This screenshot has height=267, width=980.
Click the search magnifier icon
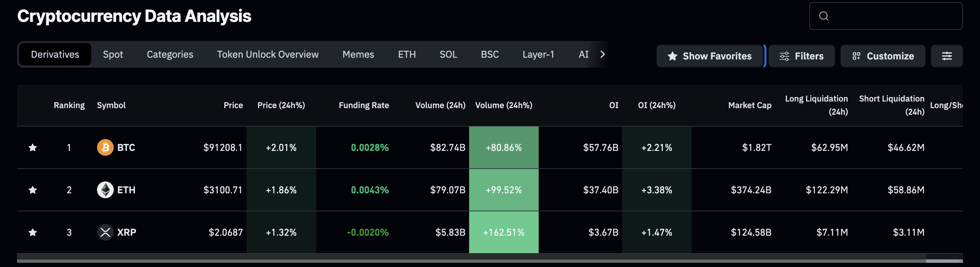pos(824,16)
